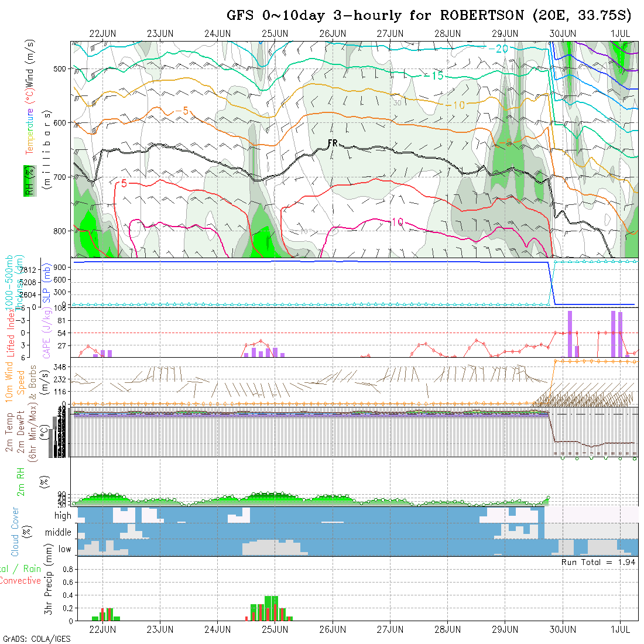Click the Run Total = 1.94 text

coord(598,561)
